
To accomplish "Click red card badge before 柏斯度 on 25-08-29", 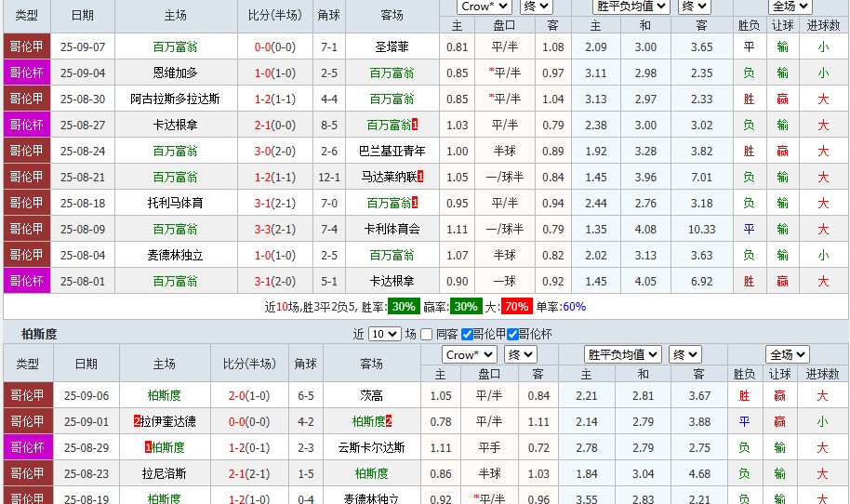I will 148,447.
